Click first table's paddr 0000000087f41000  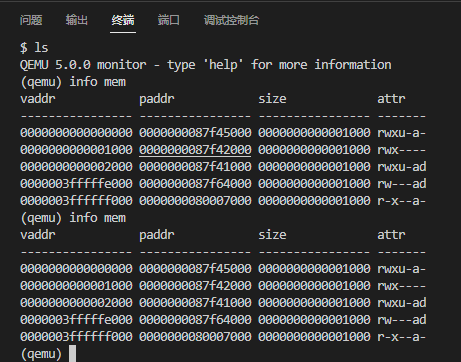coord(195,167)
